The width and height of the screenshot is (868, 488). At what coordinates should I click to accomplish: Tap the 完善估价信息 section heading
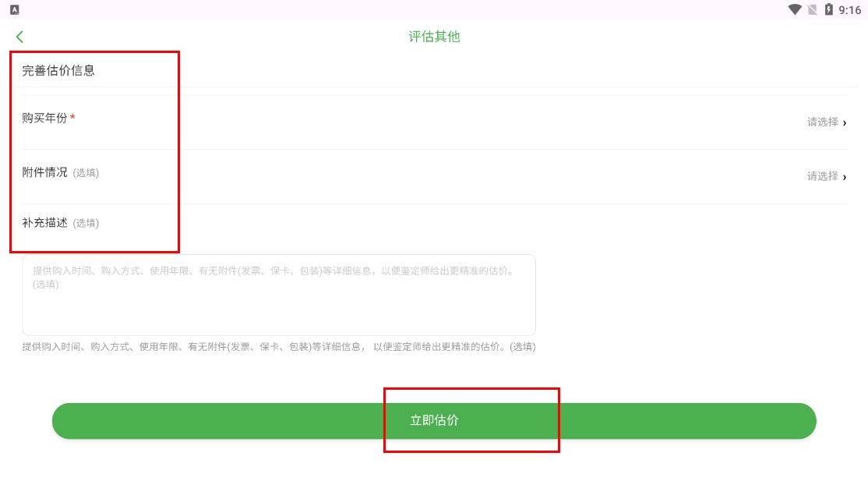click(58, 70)
